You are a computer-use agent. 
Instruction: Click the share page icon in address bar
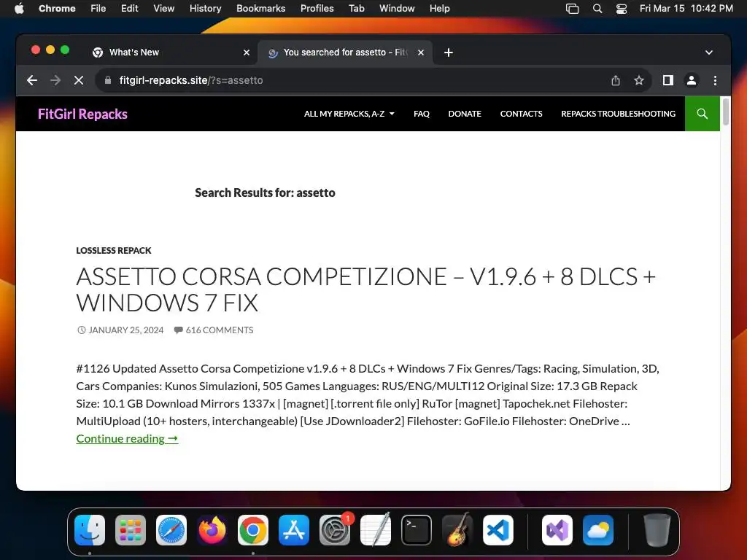pyautogui.click(x=616, y=80)
